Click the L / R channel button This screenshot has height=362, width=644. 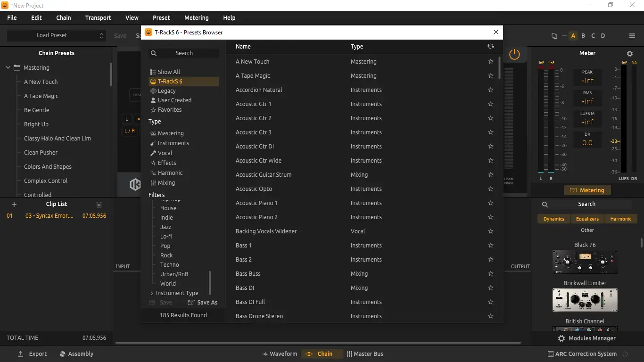[x=130, y=131]
